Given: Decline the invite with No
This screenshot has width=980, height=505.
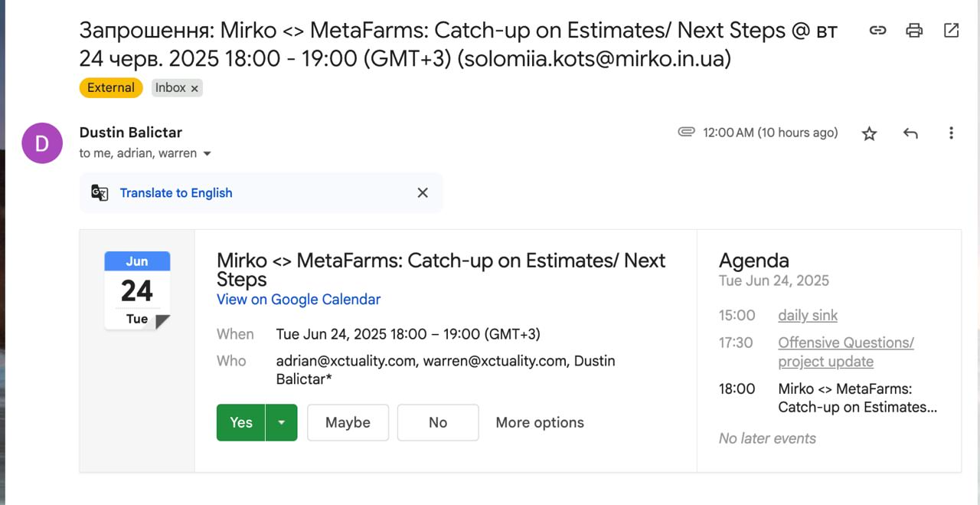Looking at the screenshot, I should tap(438, 423).
